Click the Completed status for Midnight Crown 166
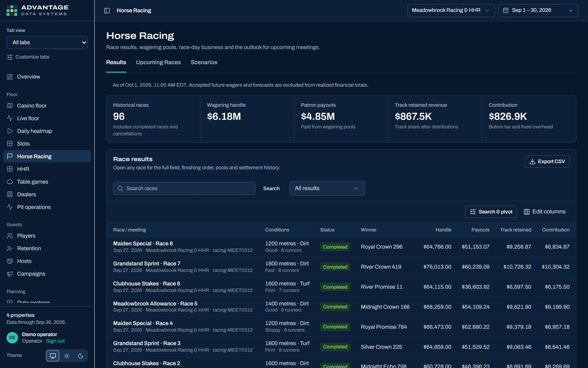Viewport: 588px width, 368px height. [335, 307]
